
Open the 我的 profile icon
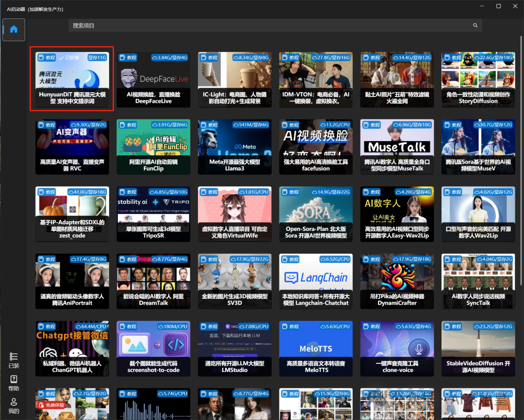tap(14, 405)
